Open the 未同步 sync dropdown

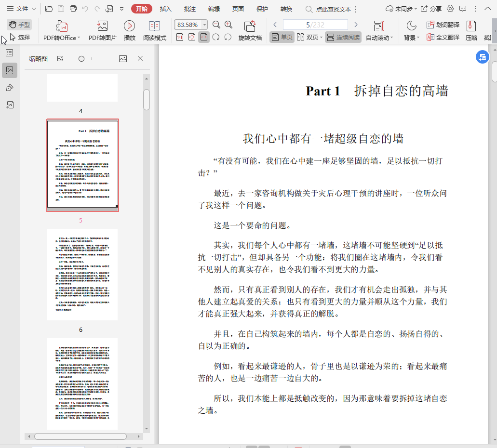(x=401, y=9)
